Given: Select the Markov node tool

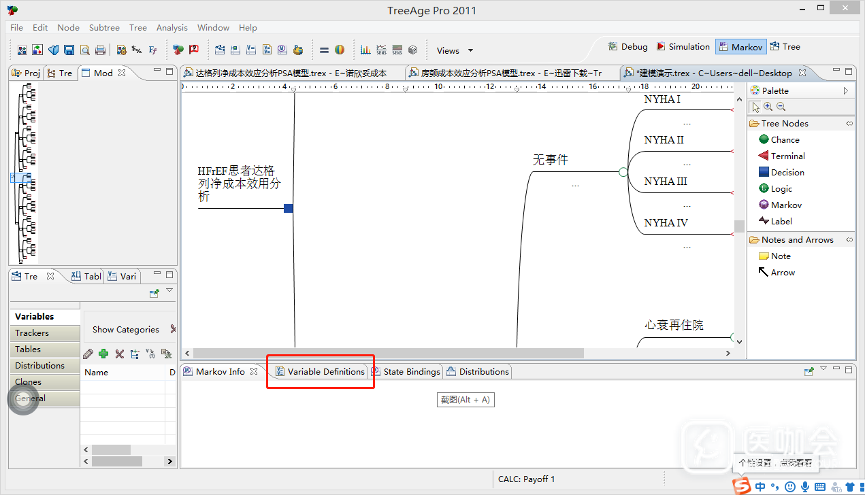Looking at the screenshot, I should pos(784,205).
